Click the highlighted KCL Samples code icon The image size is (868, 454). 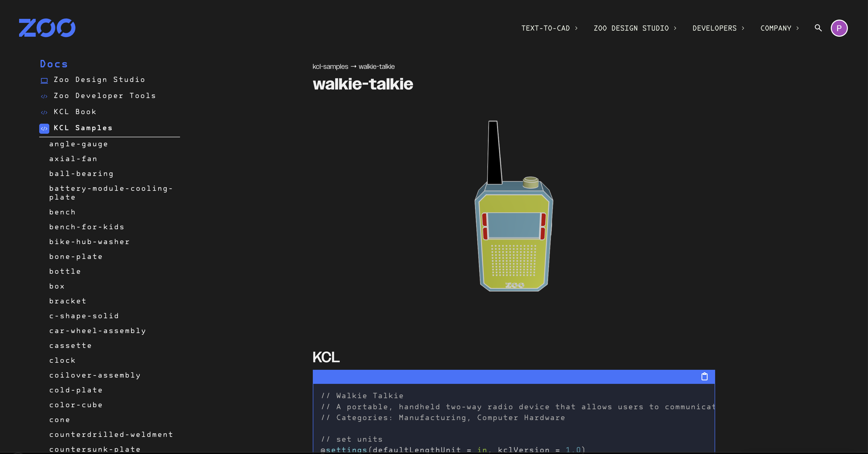pos(44,128)
